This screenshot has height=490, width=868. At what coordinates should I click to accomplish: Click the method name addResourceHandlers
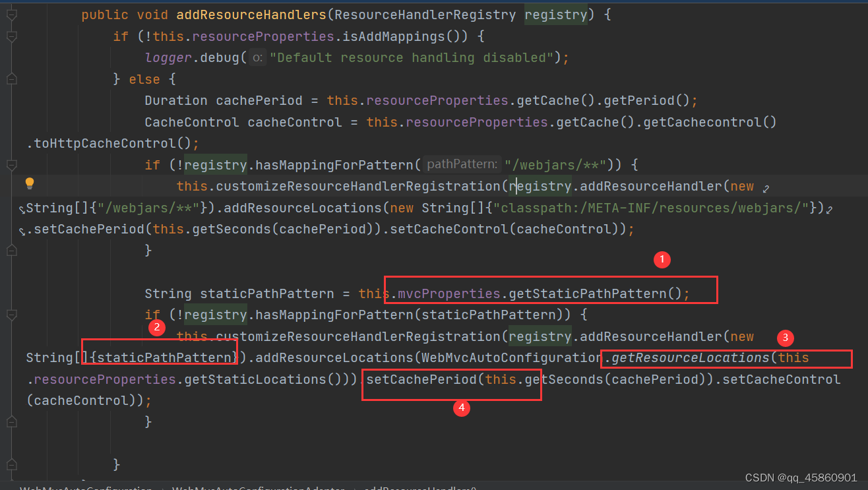[252, 15]
